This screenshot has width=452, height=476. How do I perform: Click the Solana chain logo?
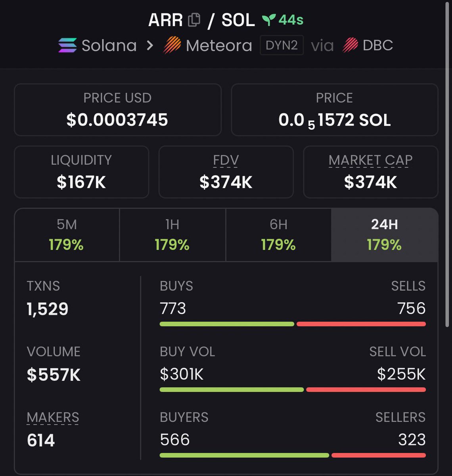pyautogui.click(x=67, y=45)
